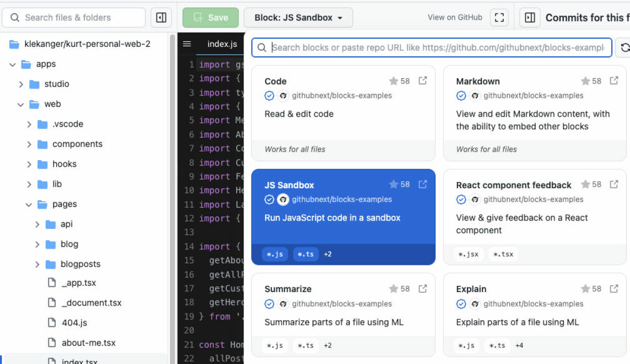Click the file icon next to 404.js
Screen dimensions: 630x364
click(52, 323)
